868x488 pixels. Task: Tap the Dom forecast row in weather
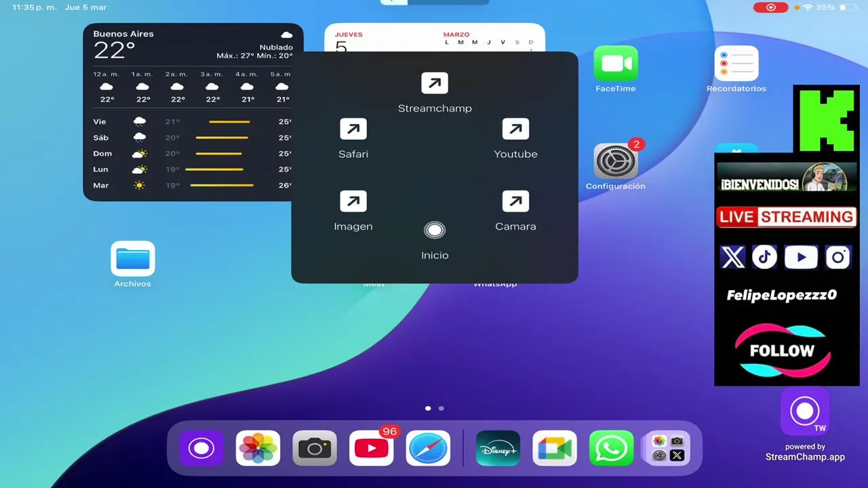193,154
